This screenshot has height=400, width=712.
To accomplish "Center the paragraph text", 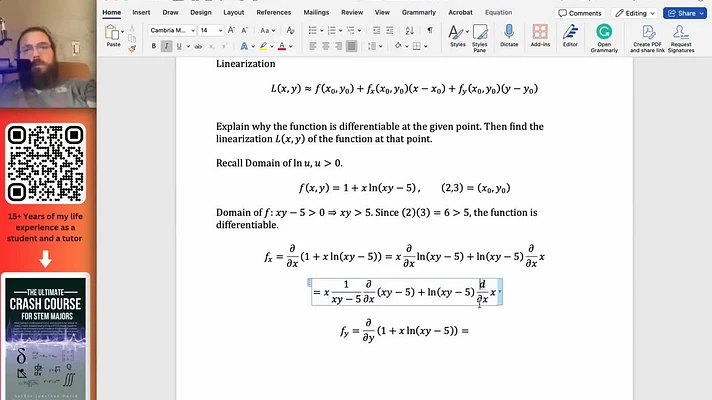I will point(326,46).
